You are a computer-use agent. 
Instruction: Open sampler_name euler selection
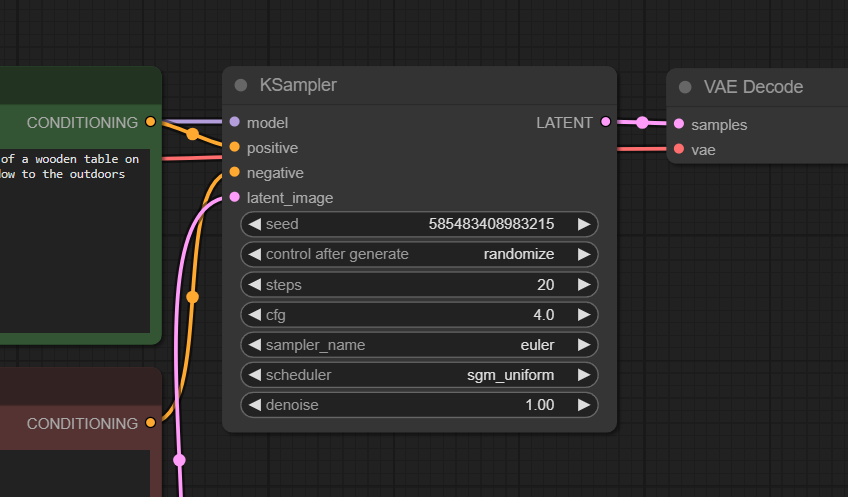(419, 345)
